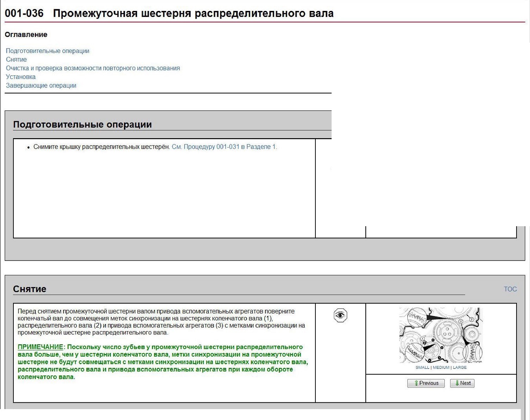Image resolution: width=530 pixels, height=420 pixels.
Task: Click the eye inspection icon
Action: pos(340,315)
